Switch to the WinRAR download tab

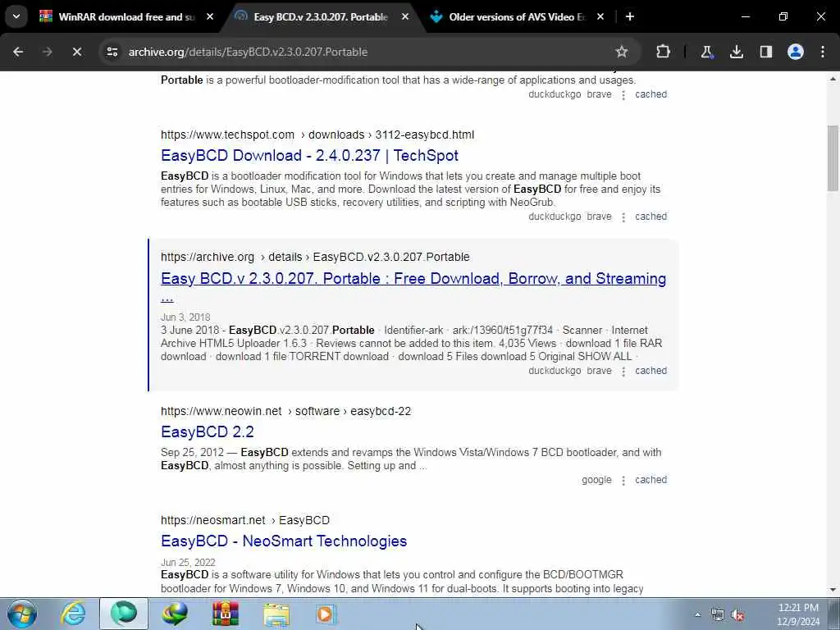tap(126, 16)
